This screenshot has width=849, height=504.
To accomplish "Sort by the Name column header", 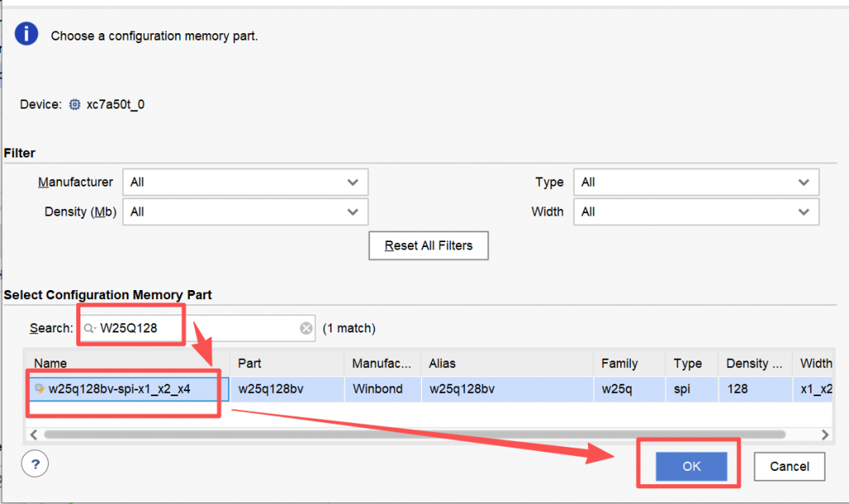I will pos(124,363).
